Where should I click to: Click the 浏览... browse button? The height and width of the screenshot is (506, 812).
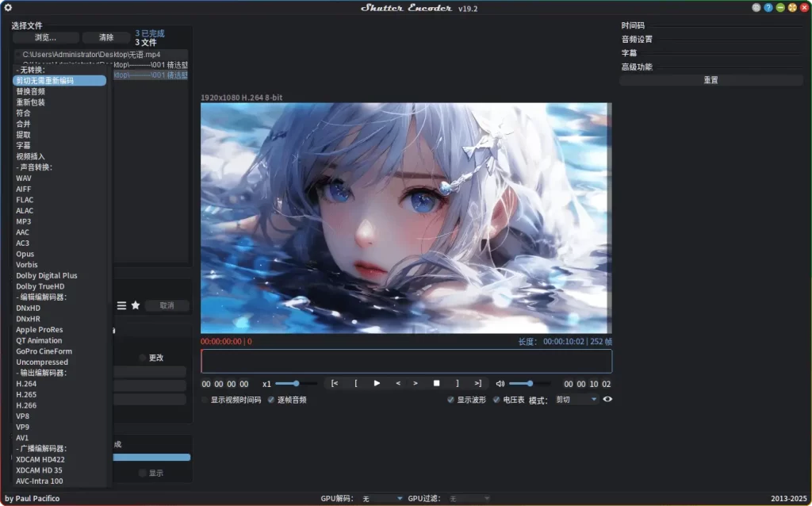point(45,37)
